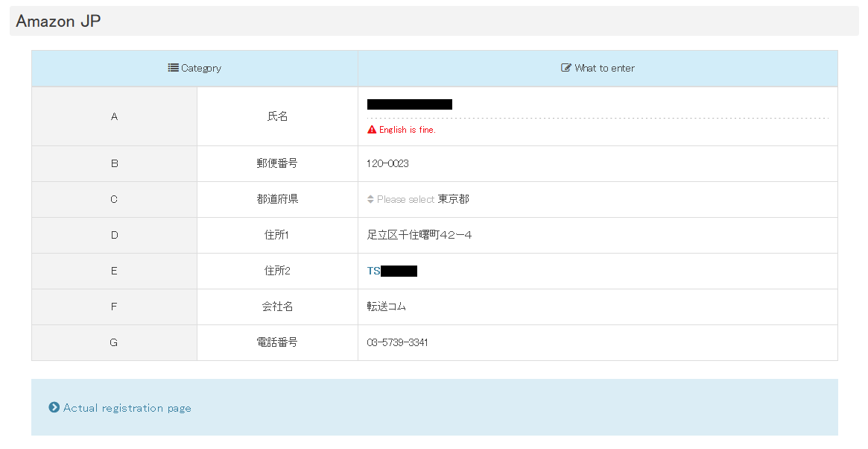Click the Category column header text
868x449 pixels.
point(201,68)
